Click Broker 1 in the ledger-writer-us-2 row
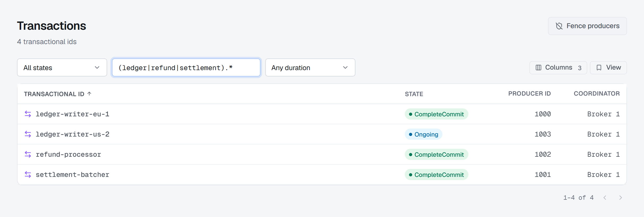This screenshot has width=644, height=217. (603, 134)
